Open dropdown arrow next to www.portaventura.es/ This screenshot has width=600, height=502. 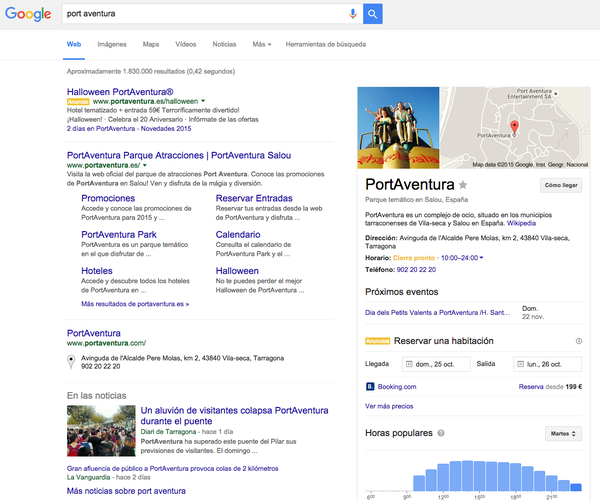[145, 165]
